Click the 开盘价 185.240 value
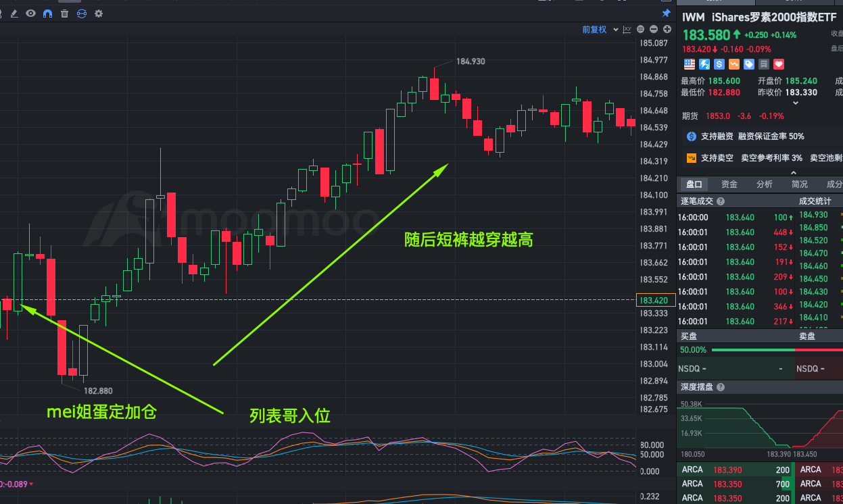This screenshot has height=504, width=843. pyautogui.click(x=801, y=80)
